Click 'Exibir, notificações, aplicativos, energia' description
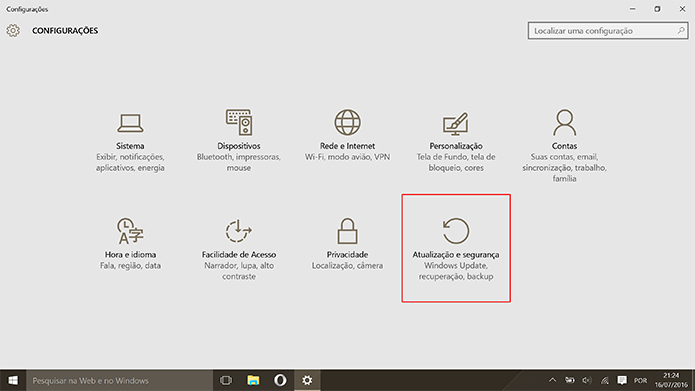The height and width of the screenshot is (391, 695). pos(130,162)
